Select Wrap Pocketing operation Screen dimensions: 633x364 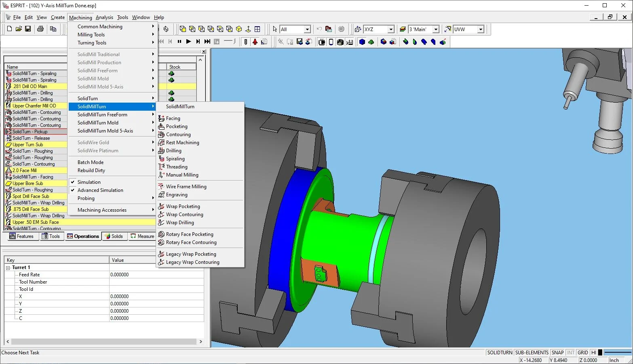pos(200,206)
